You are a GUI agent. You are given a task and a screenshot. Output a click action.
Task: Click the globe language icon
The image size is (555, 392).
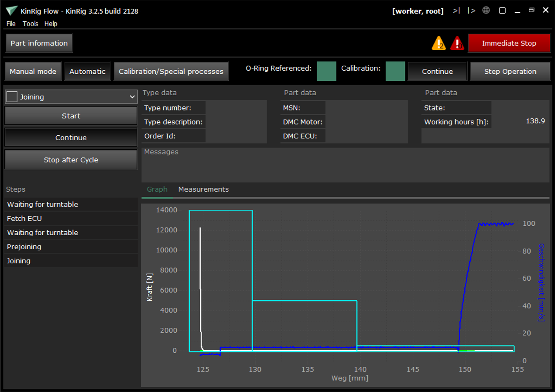click(x=486, y=10)
